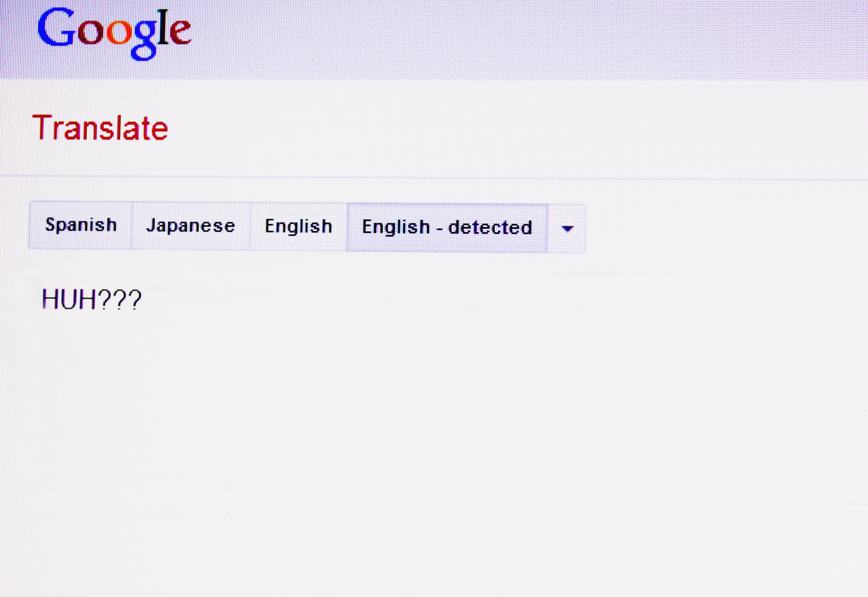
Task: Select the English - detected tab
Action: tap(447, 227)
